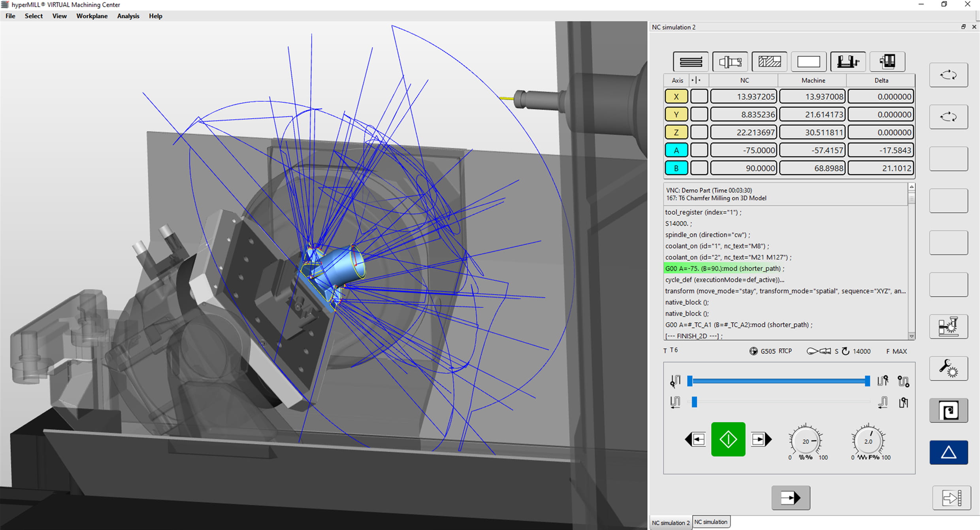This screenshot has height=530, width=980.
Task: Adjust the simulation speed percent dial
Action: 805,441
